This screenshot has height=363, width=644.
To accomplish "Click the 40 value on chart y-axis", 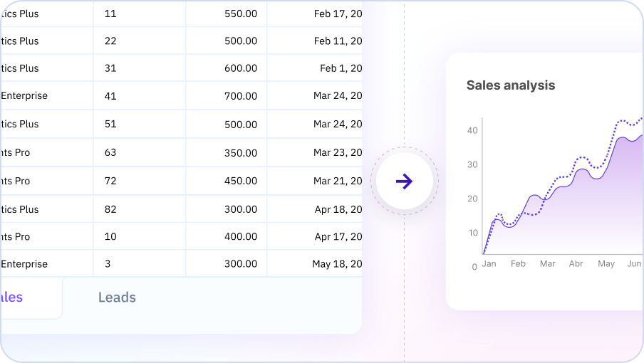I will tap(472, 130).
